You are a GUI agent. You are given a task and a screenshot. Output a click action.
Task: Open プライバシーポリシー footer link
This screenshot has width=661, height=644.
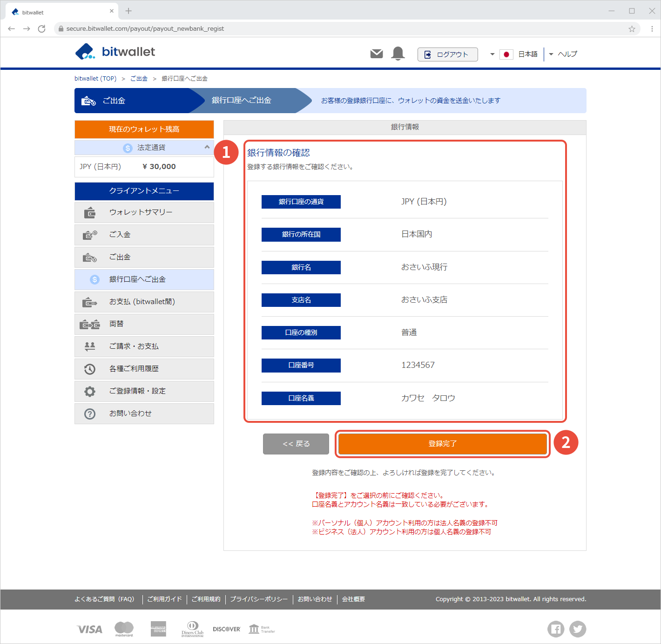259,599
